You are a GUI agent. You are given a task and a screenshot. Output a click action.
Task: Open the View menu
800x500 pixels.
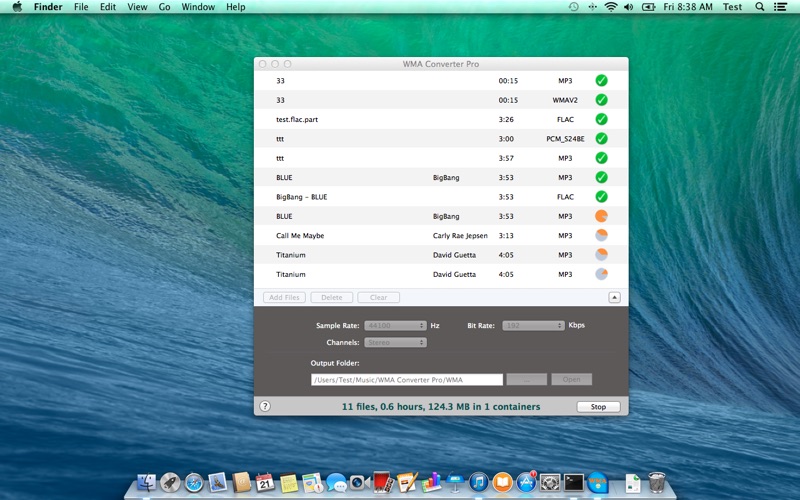(137, 7)
